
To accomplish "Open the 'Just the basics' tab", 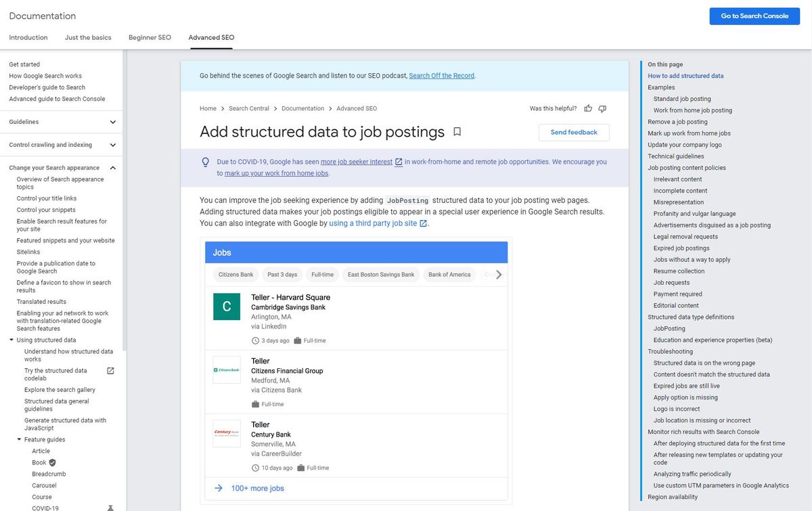I will tap(87, 37).
